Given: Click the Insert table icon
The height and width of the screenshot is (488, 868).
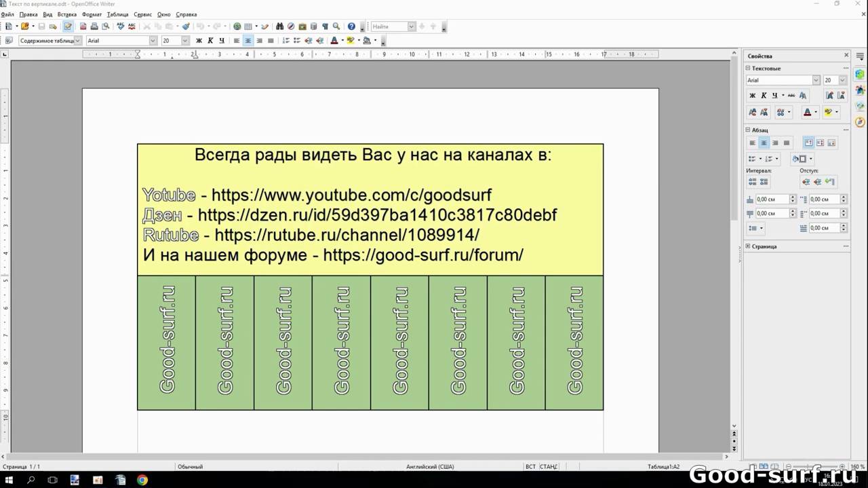Looking at the screenshot, I should [x=248, y=26].
